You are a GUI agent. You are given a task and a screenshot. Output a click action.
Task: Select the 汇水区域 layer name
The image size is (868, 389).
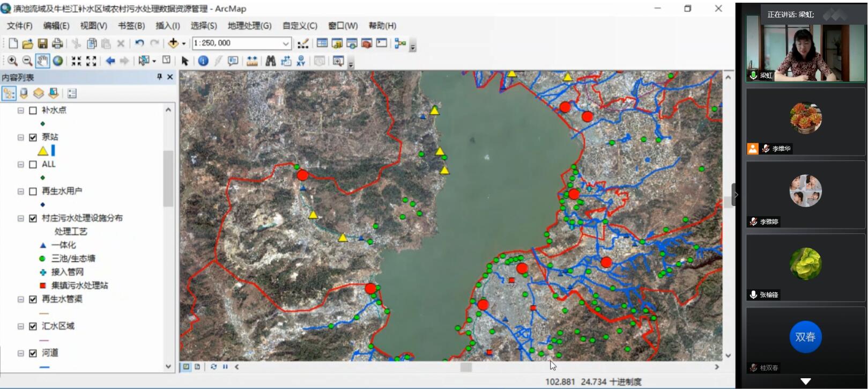pyautogui.click(x=58, y=326)
